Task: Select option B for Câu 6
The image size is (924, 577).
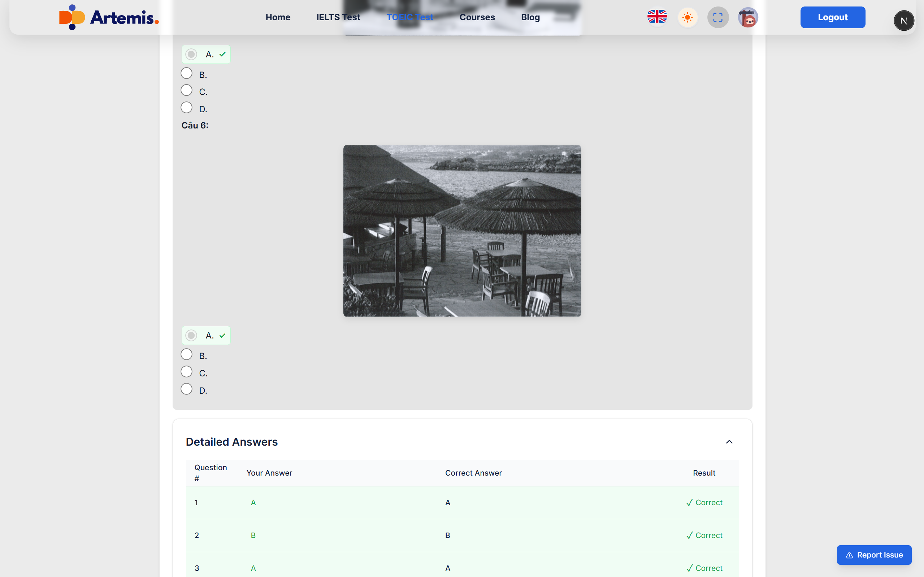Action: click(x=186, y=354)
